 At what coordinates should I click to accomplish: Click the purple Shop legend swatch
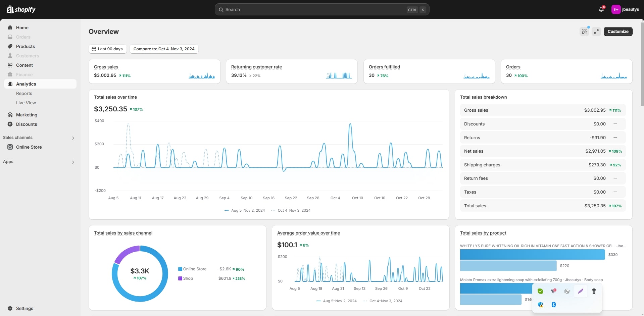180,278
